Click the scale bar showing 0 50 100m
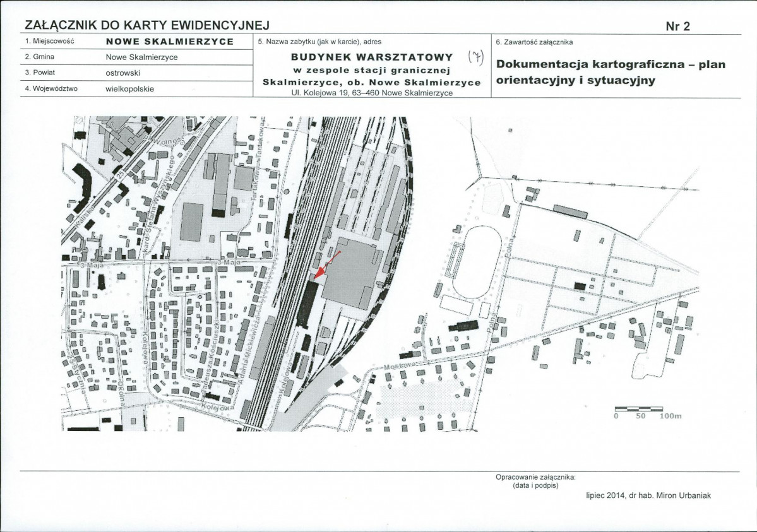The width and height of the screenshot is (757, 532). (638, 410)
